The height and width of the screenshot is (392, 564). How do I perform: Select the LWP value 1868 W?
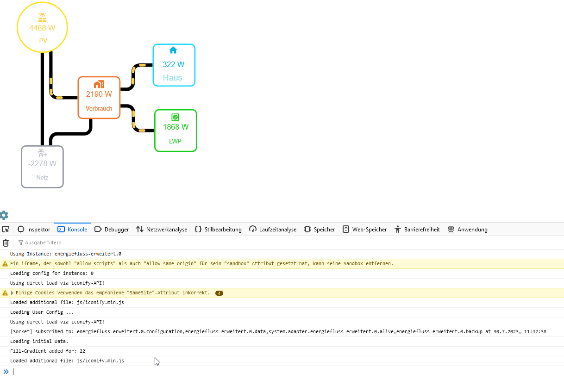(x=175, y=127)
